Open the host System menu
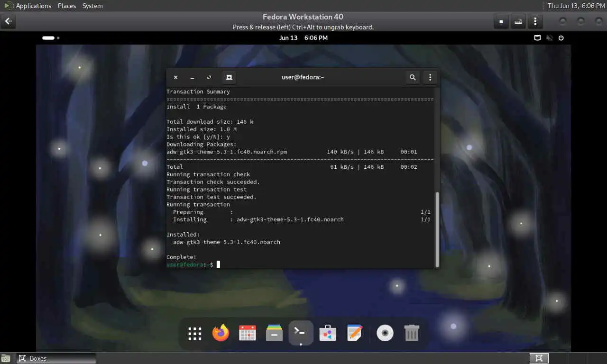Viewport: 607px width, 364px height. 92,6
